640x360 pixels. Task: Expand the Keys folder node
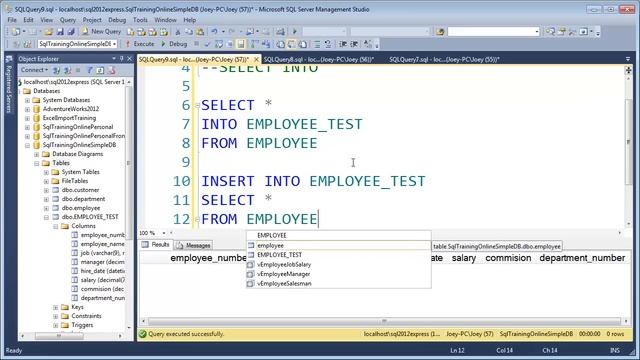coord(56,307)
